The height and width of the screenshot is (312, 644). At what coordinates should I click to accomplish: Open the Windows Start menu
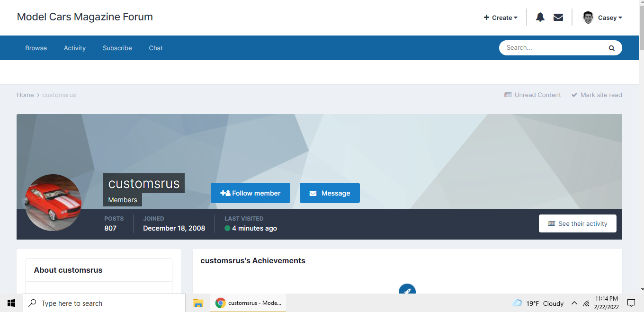click(11, 303)
